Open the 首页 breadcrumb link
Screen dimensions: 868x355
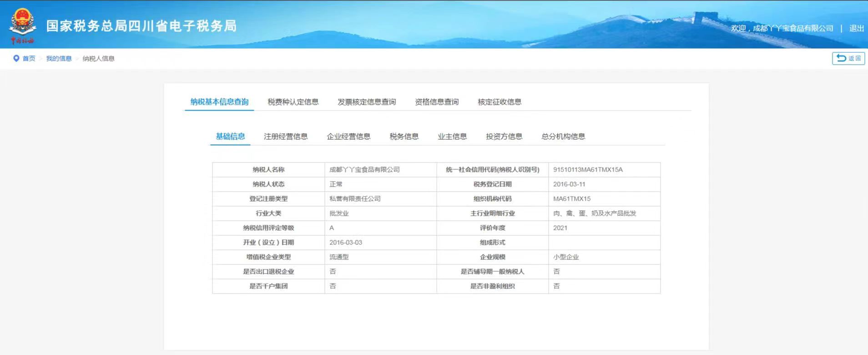29,59
